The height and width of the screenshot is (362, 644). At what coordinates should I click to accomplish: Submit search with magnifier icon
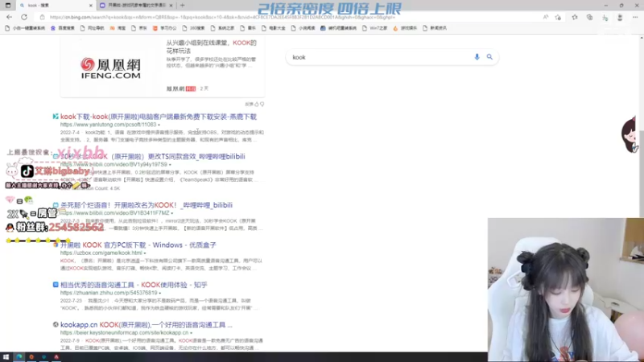coord(489,57)
